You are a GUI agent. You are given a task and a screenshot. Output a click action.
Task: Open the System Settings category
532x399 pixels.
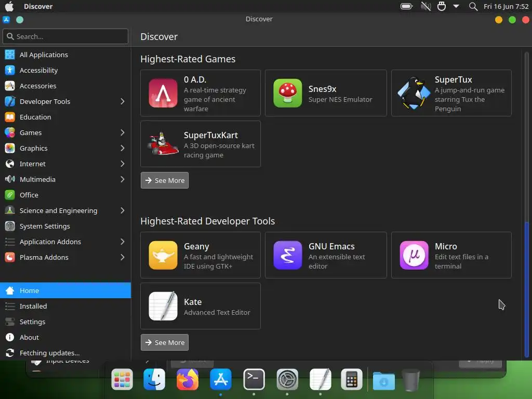click(x=65, y=227)
